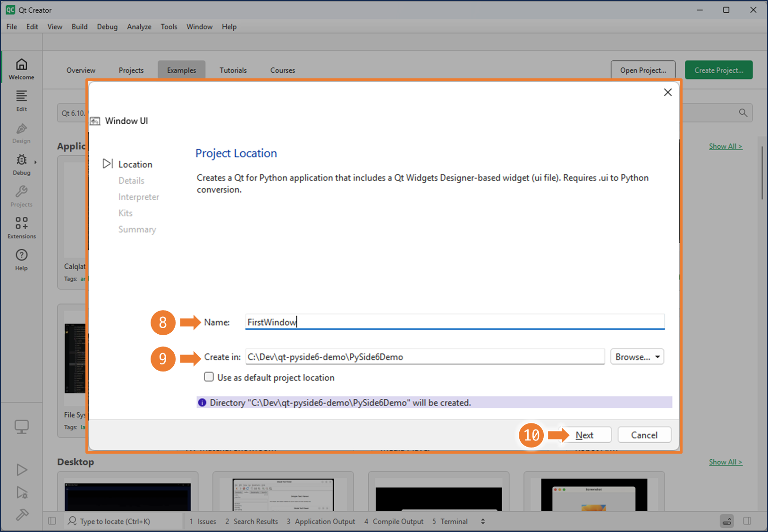Image resolution: width=768 pixels, height=532 pixels.
Task: Switch to the Tutorials tab
Action: [233, 70]
